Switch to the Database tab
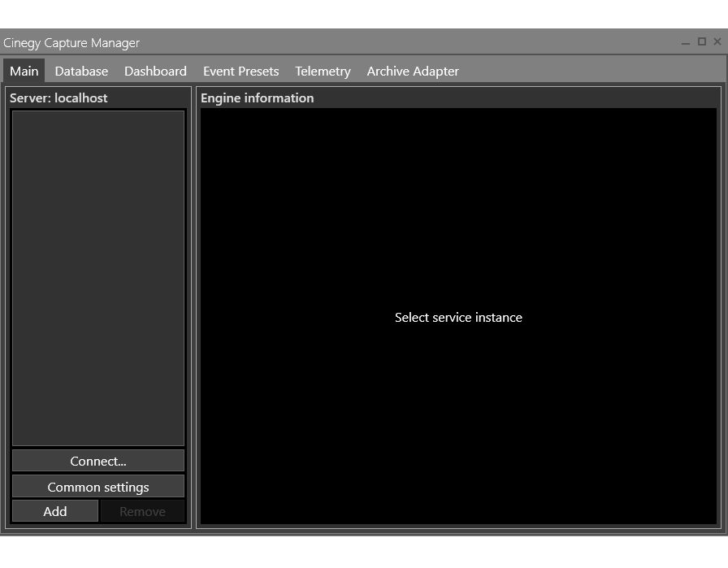This screenshot has height=568, width=728. pos(81,72)
